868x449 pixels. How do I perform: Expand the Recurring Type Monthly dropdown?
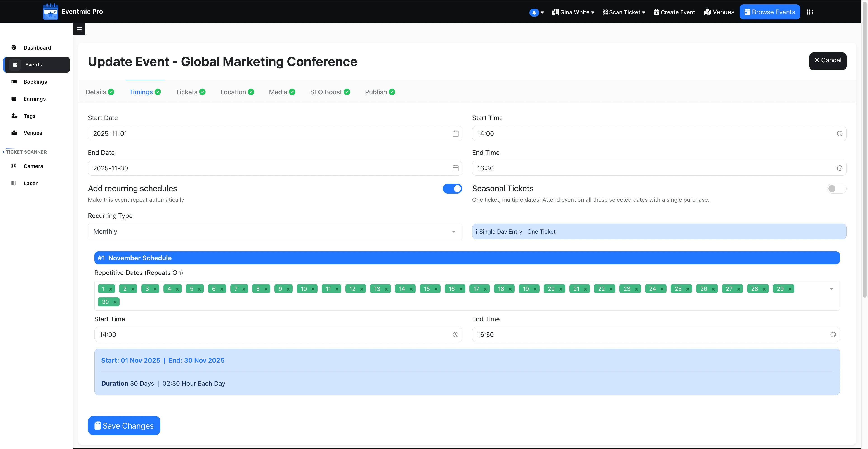(275, 232)
